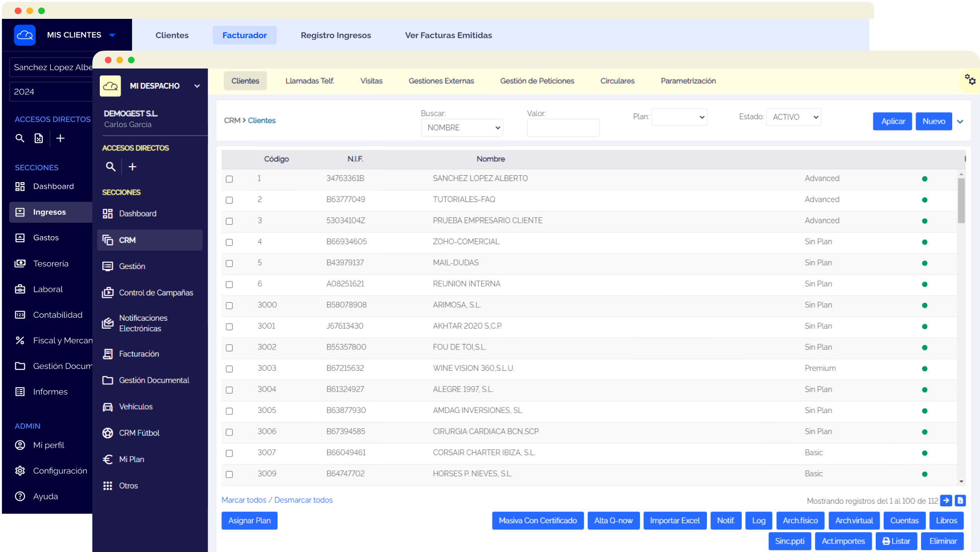
Task: Click Desmarcar todos link
Action: pyautogui.click(x=303, y=500)
